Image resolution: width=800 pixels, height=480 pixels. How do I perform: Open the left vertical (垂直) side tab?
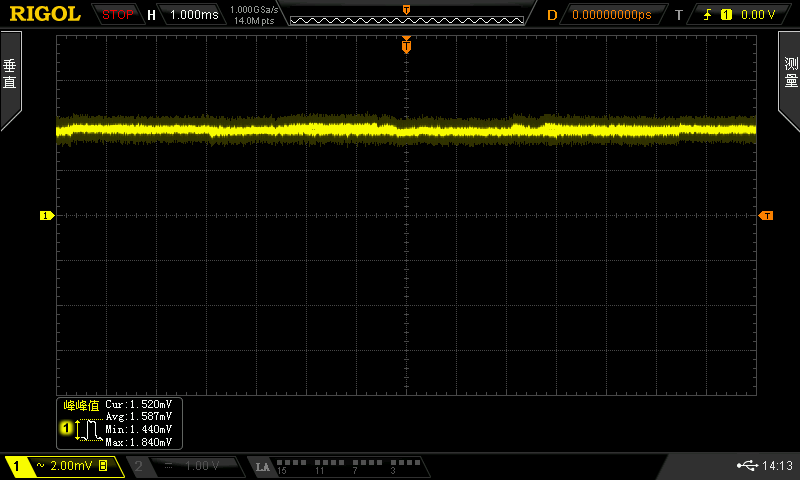[10, 75]
